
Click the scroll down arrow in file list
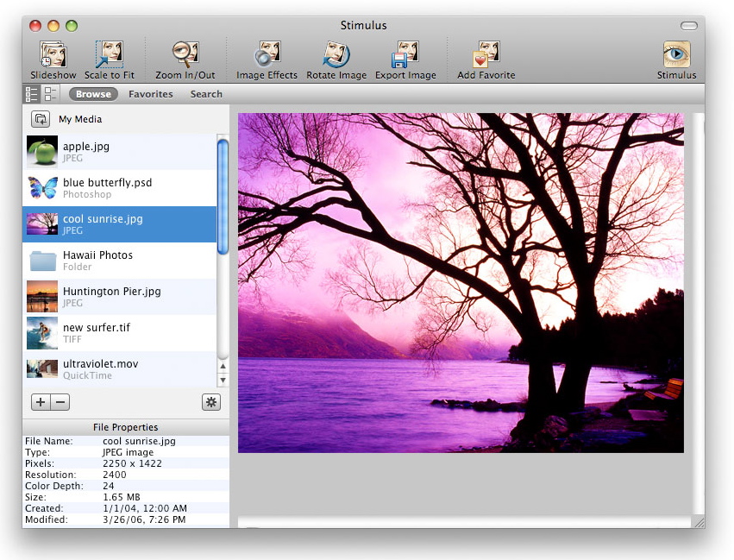click(x=223, y=381)
